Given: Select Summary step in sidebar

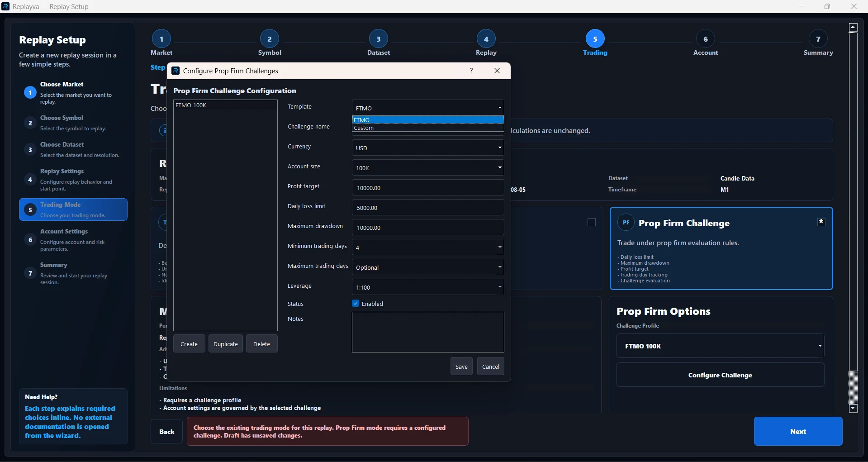Looking at the screenshot, I should click(73, 273).
